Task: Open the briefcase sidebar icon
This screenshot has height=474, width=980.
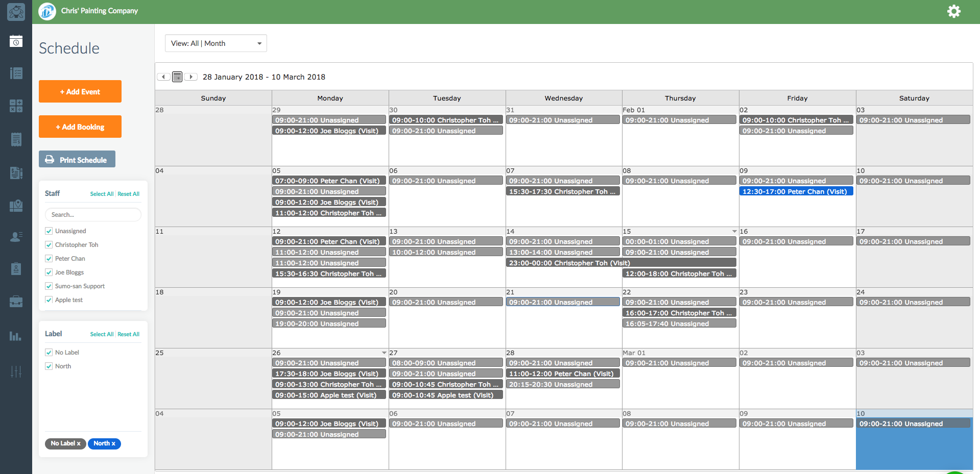Action: (16, 302)
